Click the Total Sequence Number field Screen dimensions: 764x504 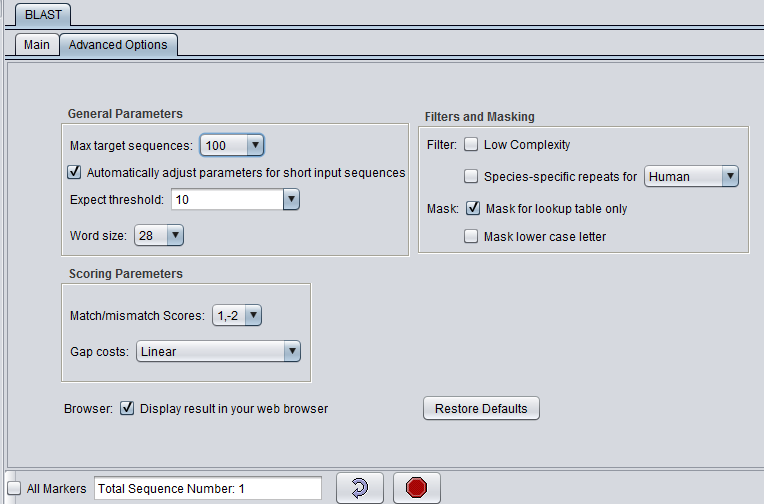208,488
